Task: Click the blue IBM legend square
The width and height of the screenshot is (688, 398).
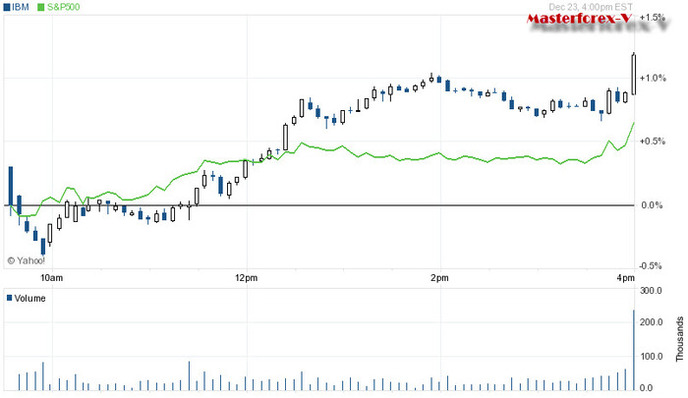Action: (7, 7)
